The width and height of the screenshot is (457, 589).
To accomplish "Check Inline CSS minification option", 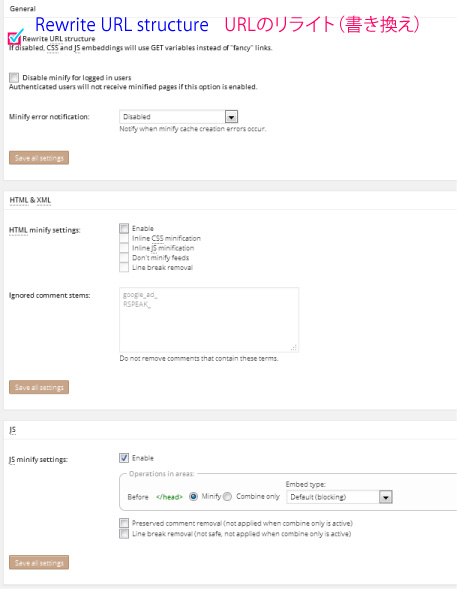I will pyautogui.click(x=124, y=238).
